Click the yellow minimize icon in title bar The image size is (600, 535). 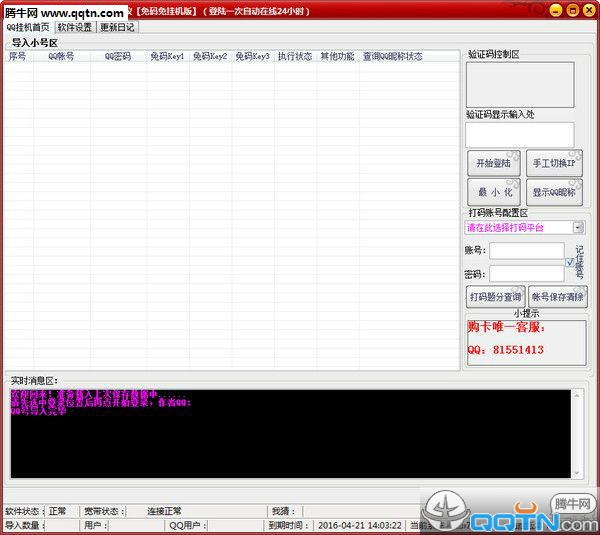pos(556,10)
